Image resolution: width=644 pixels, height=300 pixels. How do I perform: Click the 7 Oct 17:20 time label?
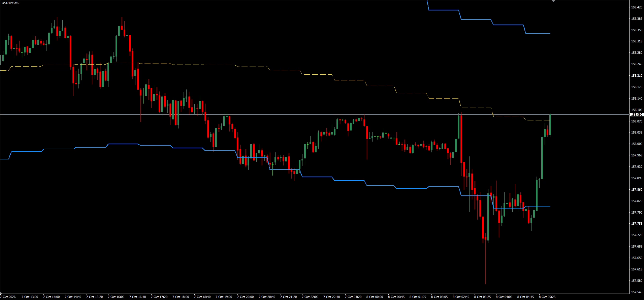(x=159, y=297)
